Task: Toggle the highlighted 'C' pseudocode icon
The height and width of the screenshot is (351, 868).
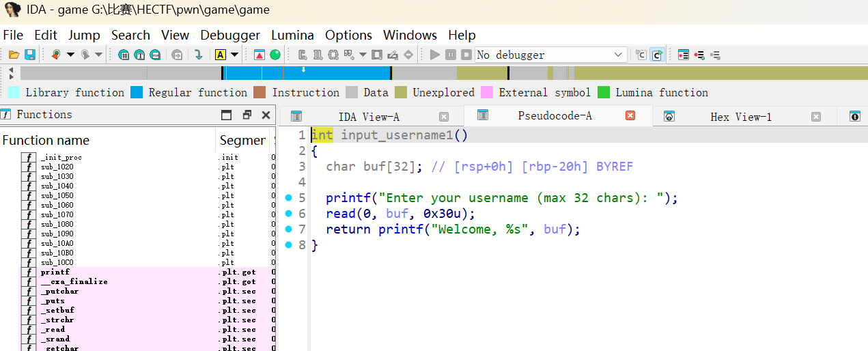Action: 657,55
